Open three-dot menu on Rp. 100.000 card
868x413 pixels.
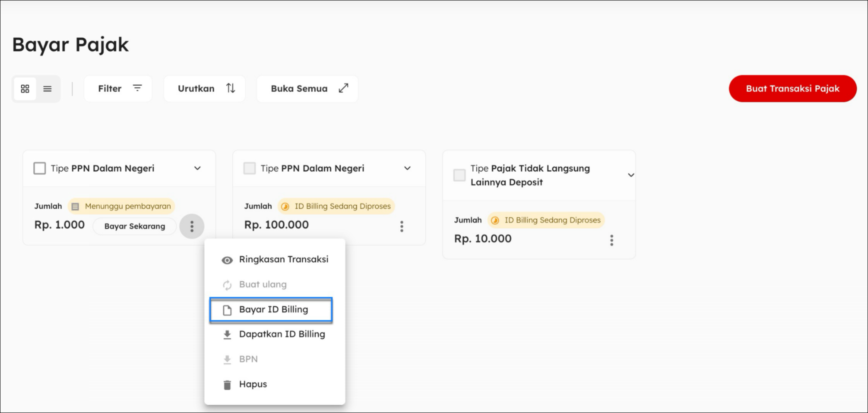tap(402, 226)
